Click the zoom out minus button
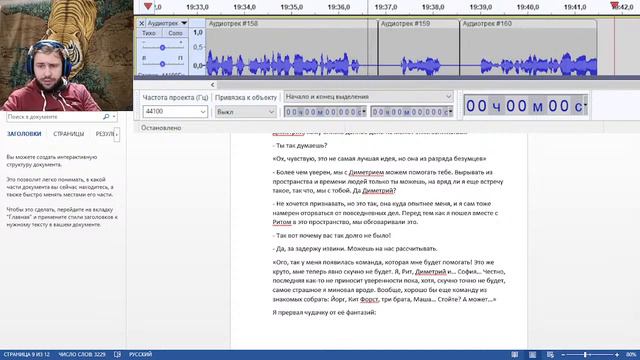The image size is (640, 360). (x=563, y=355)
